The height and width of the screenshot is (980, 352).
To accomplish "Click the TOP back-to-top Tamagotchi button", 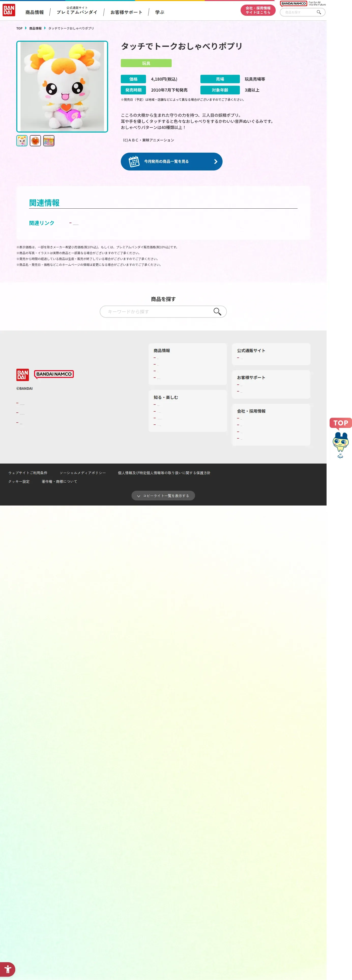I will coord(341,438).
